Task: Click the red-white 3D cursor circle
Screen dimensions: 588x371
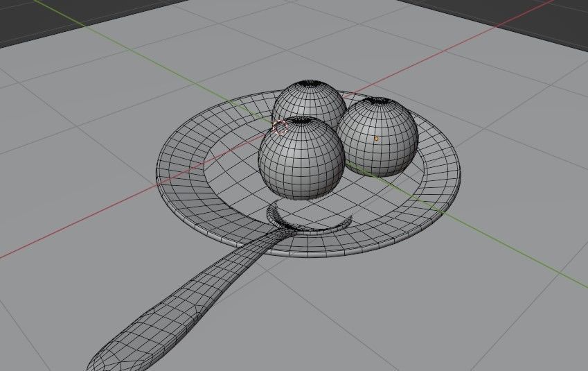Action: (280, 128)
